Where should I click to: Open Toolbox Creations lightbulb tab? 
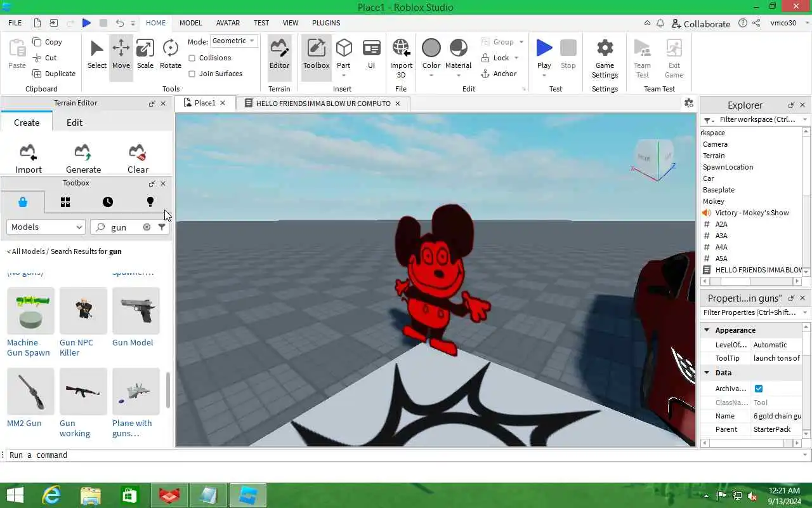[x=150, y=202]
